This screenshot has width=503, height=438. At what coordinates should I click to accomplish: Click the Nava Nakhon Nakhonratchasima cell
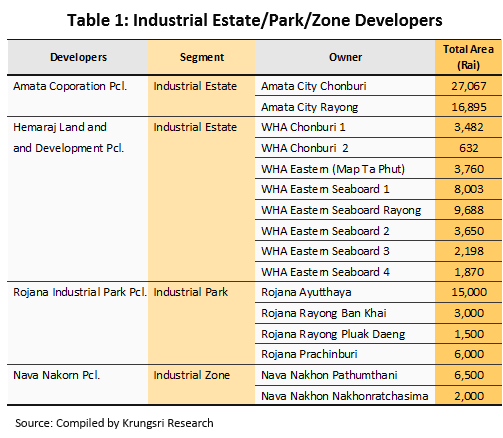(345, 396)
